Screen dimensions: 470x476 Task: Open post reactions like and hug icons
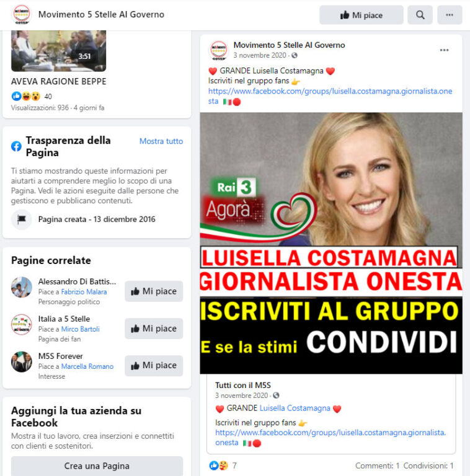[x=219, y=465]
